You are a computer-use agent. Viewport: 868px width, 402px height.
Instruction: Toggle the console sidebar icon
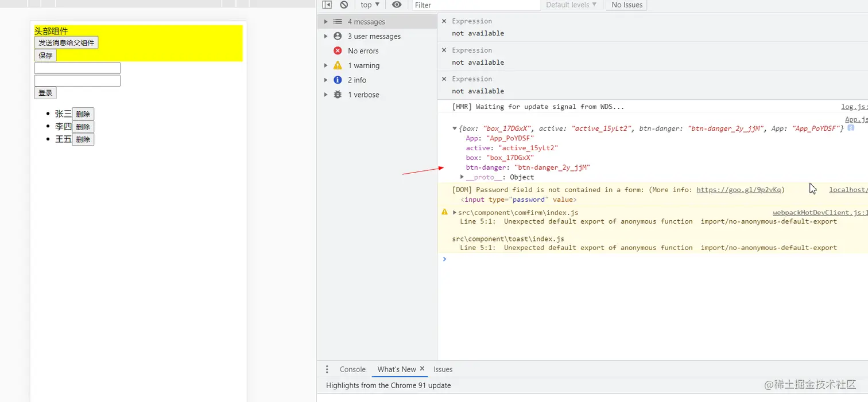(x=327, y=5)
